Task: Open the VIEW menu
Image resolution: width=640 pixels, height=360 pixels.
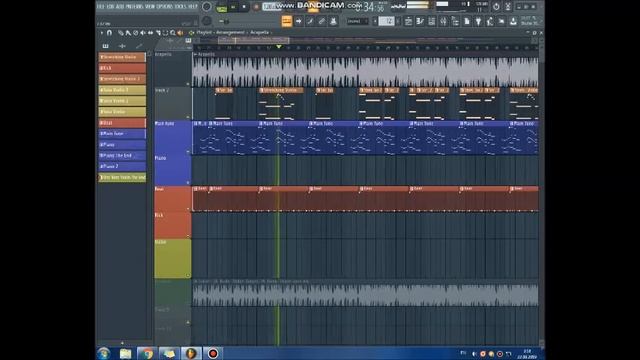Action: click(150, 7)
